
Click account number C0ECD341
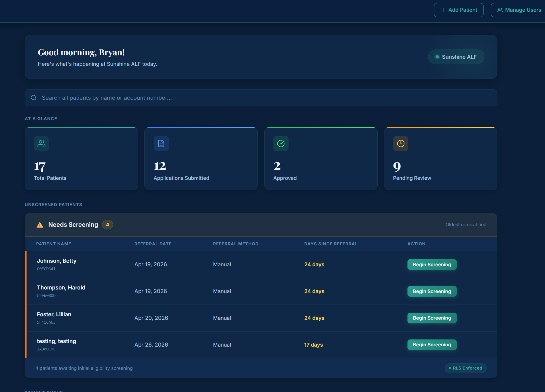pos(46,269)
